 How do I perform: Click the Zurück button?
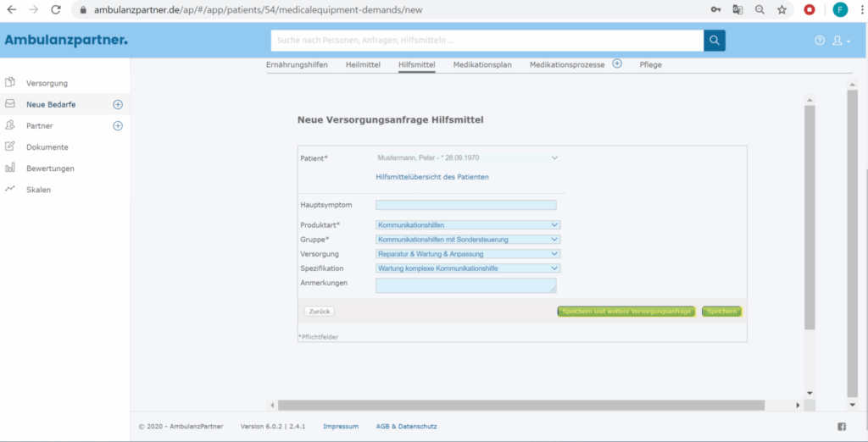click(320, 312)
